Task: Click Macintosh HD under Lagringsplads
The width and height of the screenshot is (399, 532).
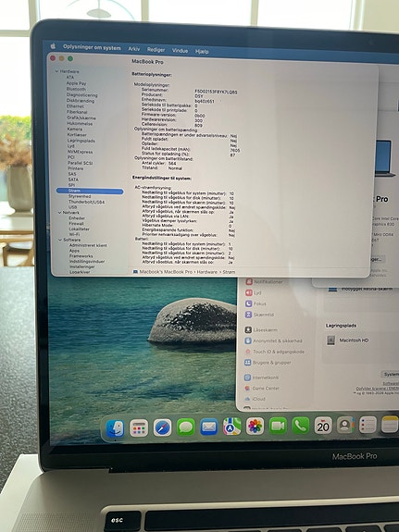Action: tap(354, 340)
